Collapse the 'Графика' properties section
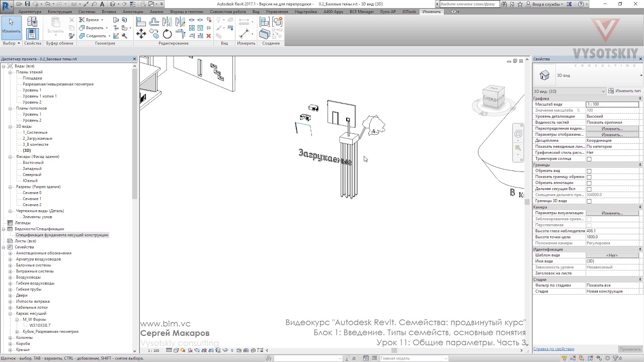644x362 pixels. pos(640,99)
